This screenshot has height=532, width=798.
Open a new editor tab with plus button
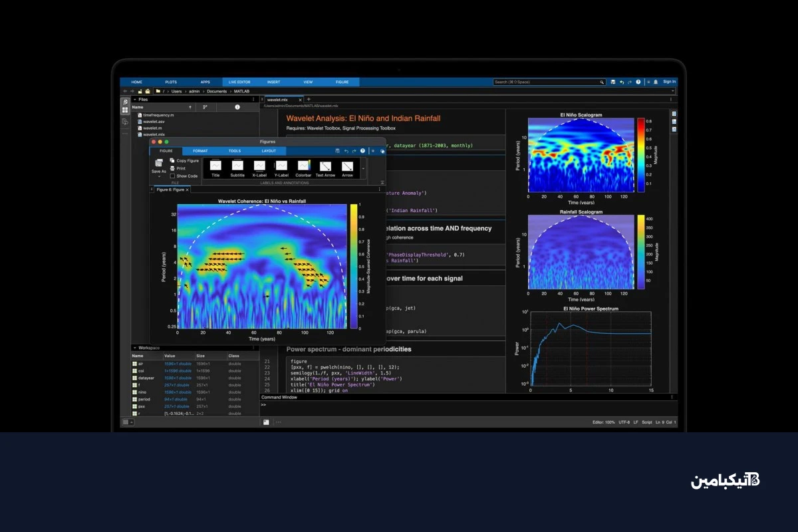point(309,99)
